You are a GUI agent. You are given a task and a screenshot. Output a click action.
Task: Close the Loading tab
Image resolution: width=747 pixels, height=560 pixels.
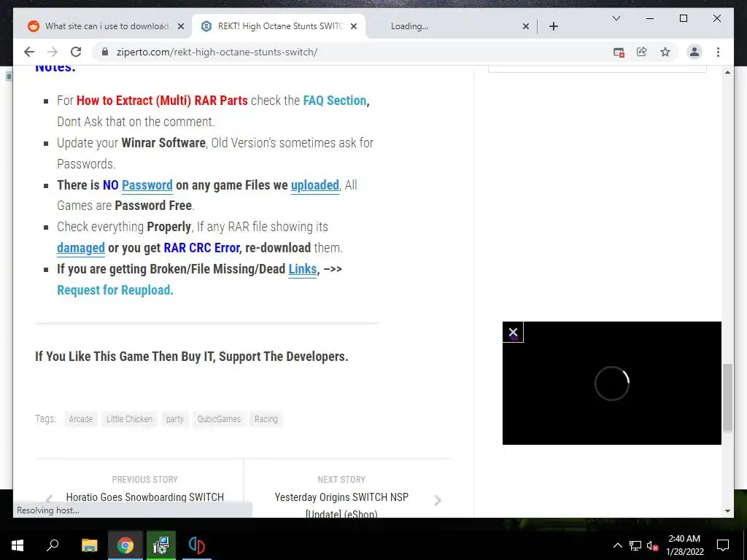pyautogui.click(x=525, y=26)
